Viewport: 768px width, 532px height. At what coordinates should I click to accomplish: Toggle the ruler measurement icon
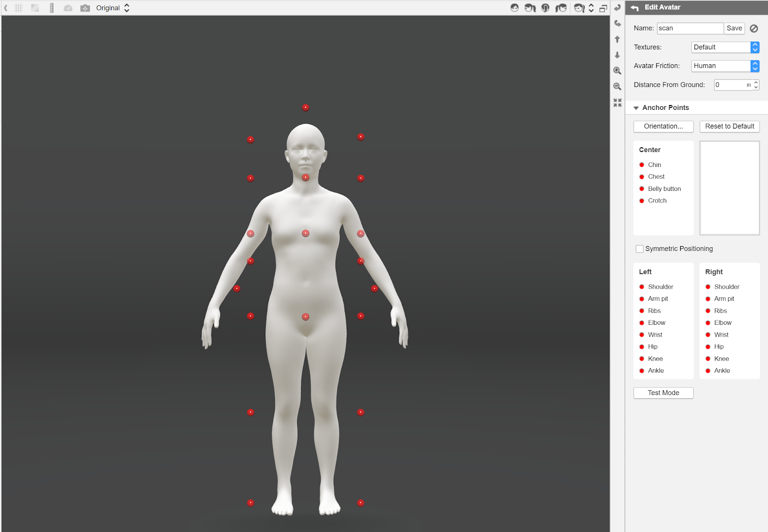click(52, 8)
